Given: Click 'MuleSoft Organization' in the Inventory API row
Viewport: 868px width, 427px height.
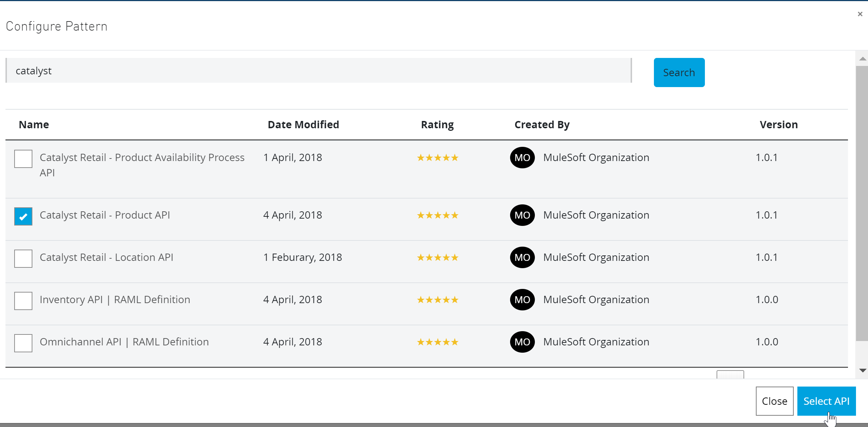Looking at the screenshot, I should pyautogui.click(x=596, y=299).
